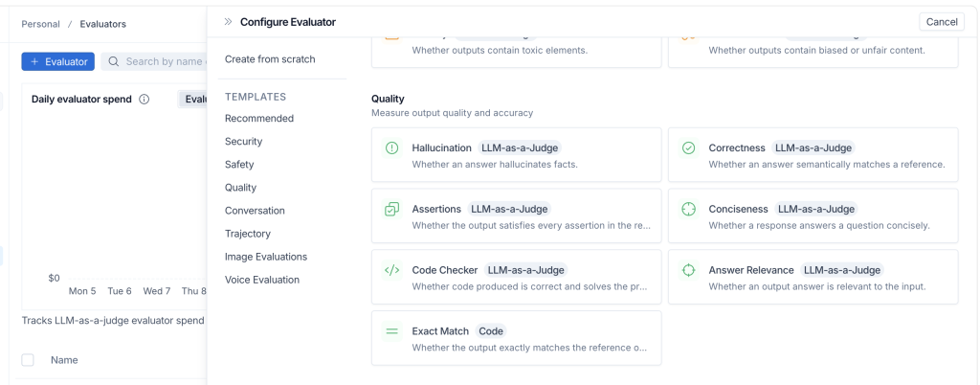The width and height of the screenshot is (980, 385).
Task: Select the Code Checker template title
Action: (445, 271)
